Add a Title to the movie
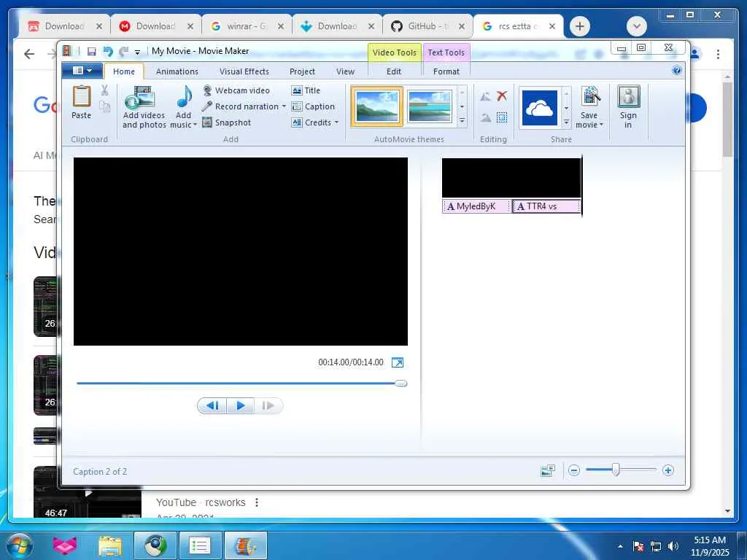This screenshot has width=747, height=560. [306, 90]
